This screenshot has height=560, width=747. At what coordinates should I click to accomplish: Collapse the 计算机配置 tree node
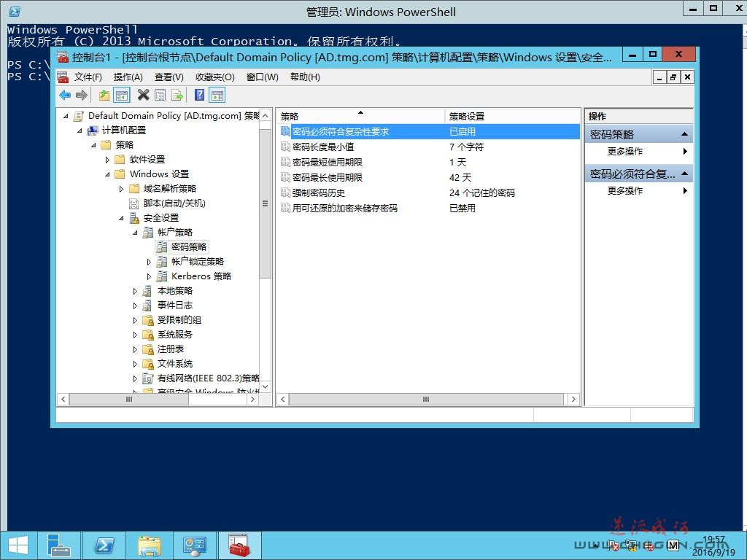(80, 131)
